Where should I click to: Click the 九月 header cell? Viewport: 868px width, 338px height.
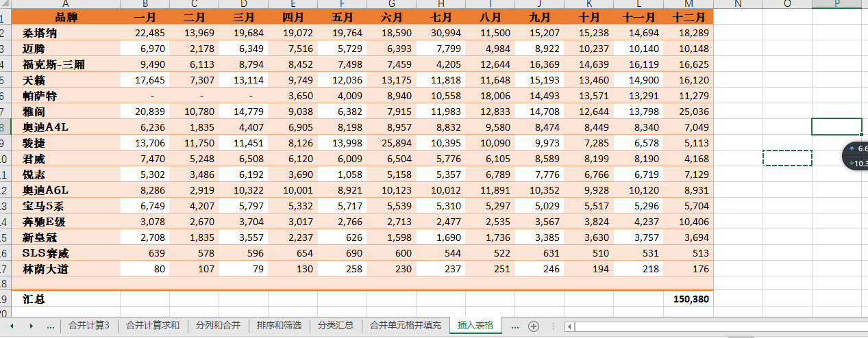(540, 17)
